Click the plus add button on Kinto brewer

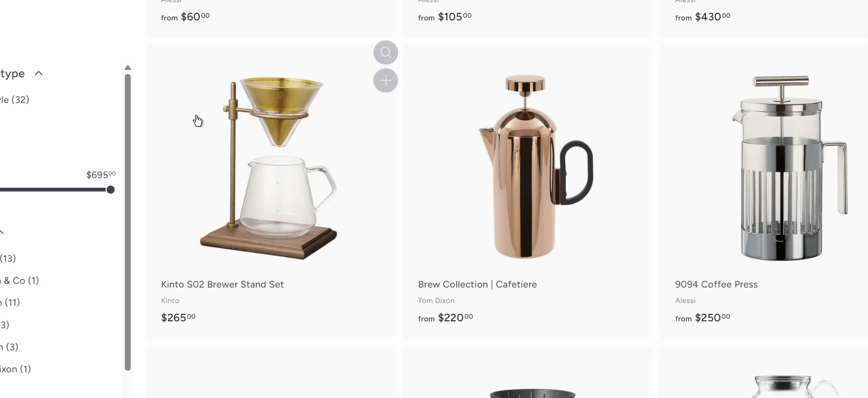pyautogui.click(x=386, y=80)
